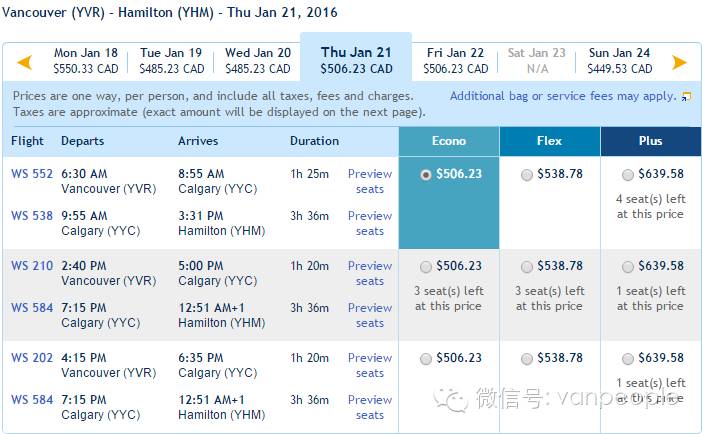702x434 pixels.
Task: Open flight details for WS 210
Action: click(x=32, y=266)
